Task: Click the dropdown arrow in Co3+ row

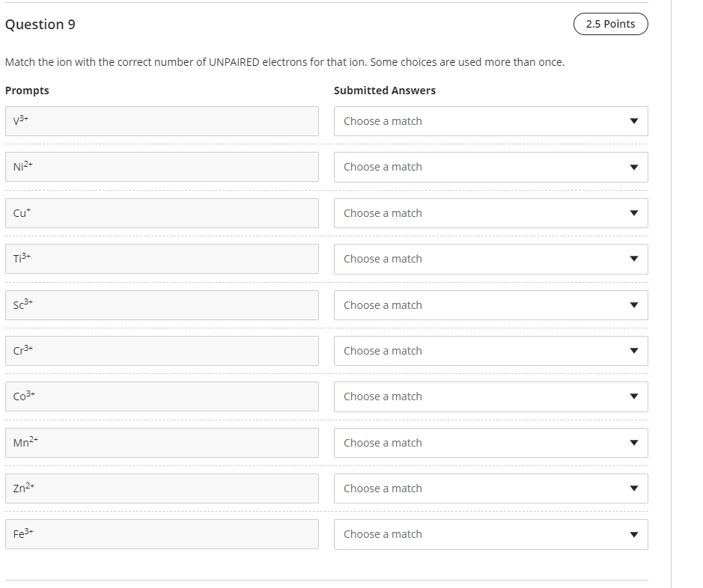Action: (633, 396)
